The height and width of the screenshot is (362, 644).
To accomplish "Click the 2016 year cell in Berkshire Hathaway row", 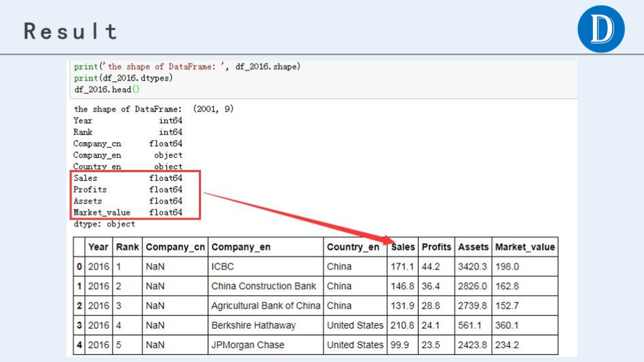I will 99,326.
